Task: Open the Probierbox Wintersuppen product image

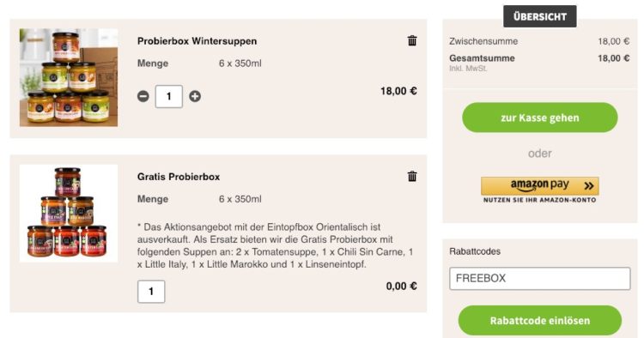Action: point(69,77)
